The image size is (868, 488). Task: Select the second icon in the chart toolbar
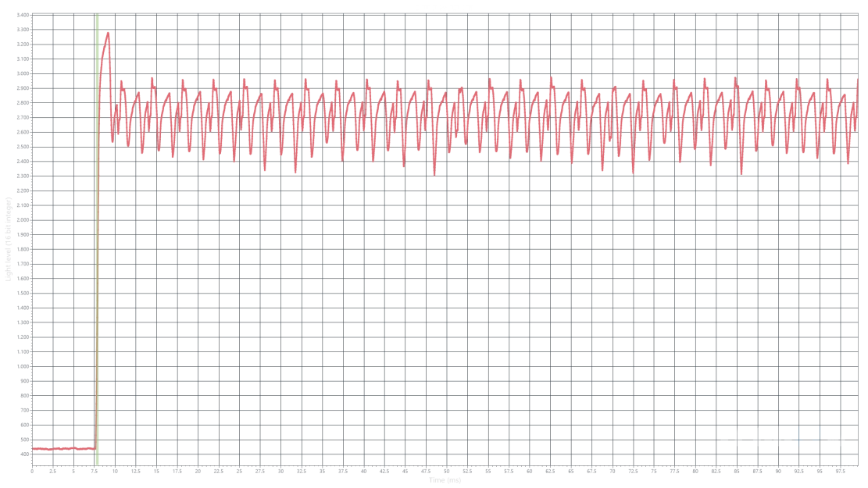point(756,440)
